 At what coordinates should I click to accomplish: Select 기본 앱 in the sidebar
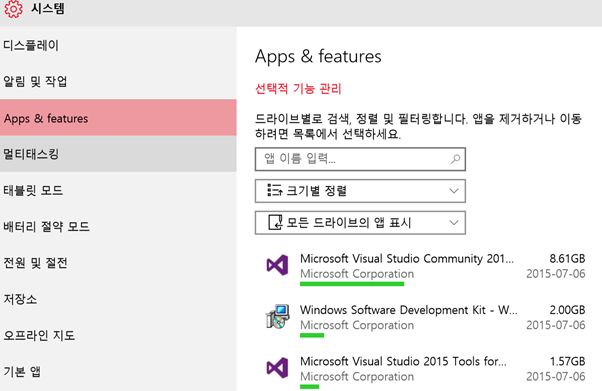click(118, 371)
